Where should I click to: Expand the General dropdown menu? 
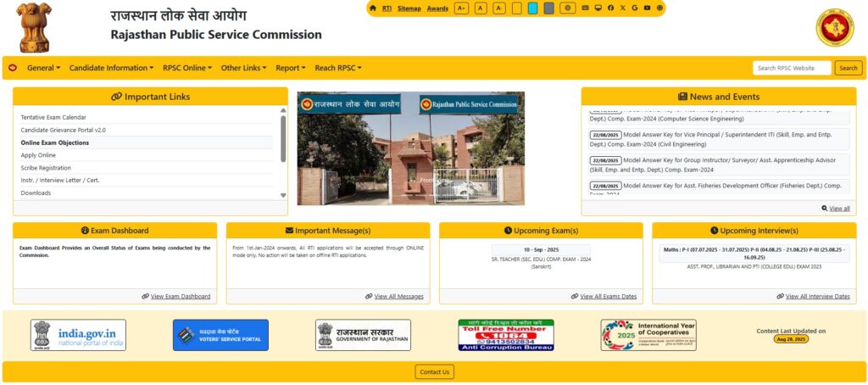44,68
